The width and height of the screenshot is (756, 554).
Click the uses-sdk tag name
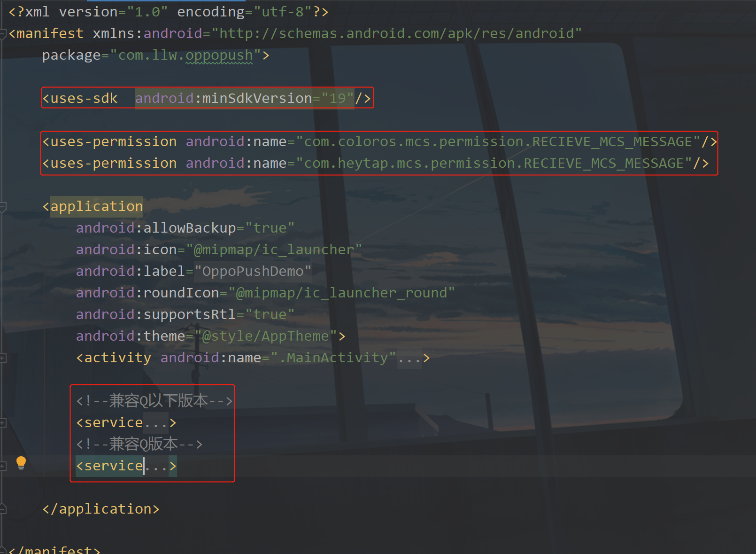(84, 99)
